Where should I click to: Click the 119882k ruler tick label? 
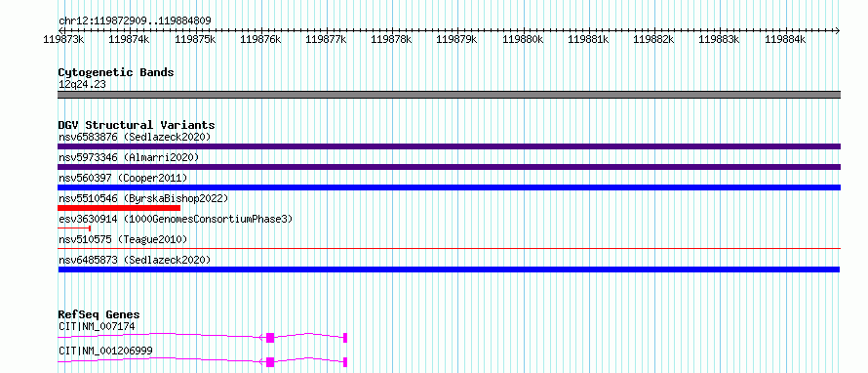(x=653, y=39)
